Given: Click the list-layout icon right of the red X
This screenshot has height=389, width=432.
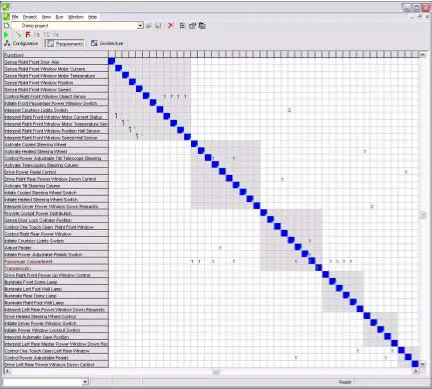Looking at the screenshot, I should tap(182, 26).
